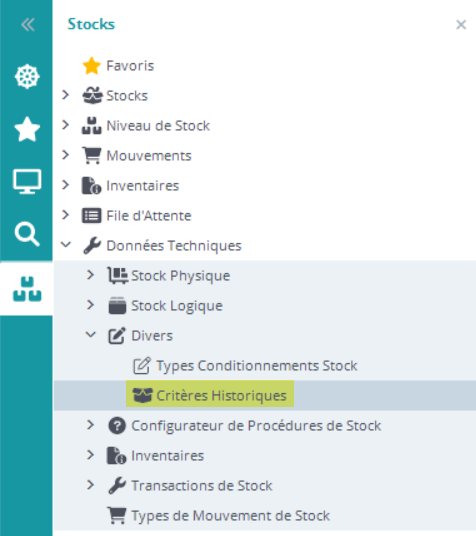
Task: Click the yellow Favoris star icon
Action: 91,66
